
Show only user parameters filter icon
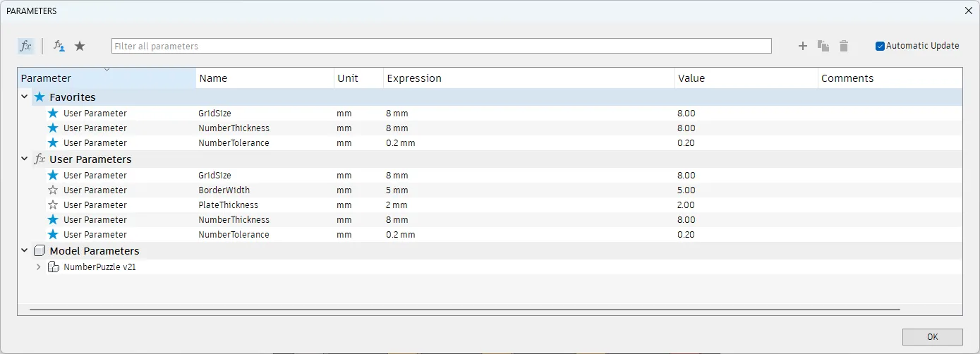click(x=59, y=46)
